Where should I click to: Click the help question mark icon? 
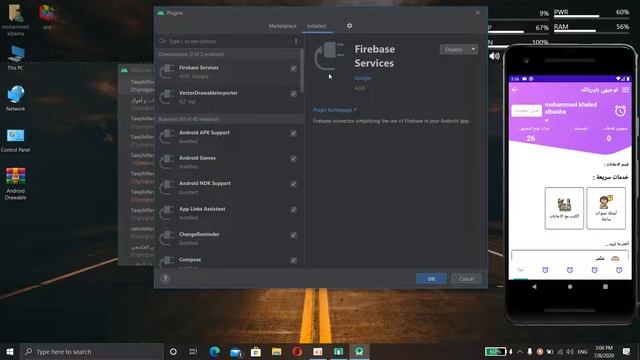165,278
